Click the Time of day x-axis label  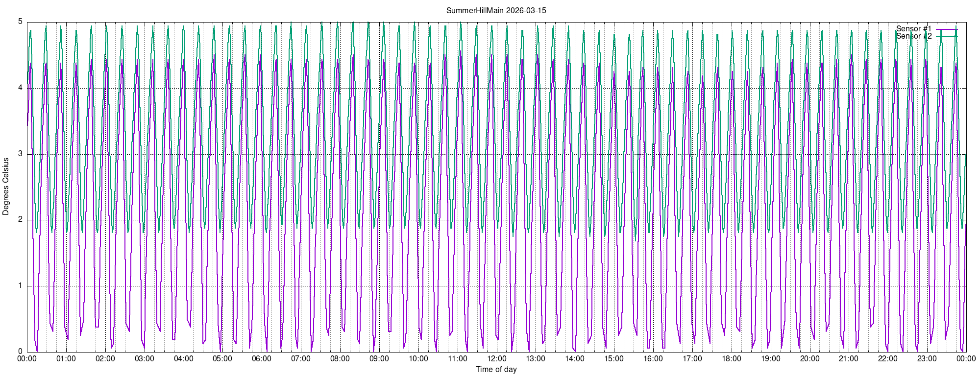[496, 370]
